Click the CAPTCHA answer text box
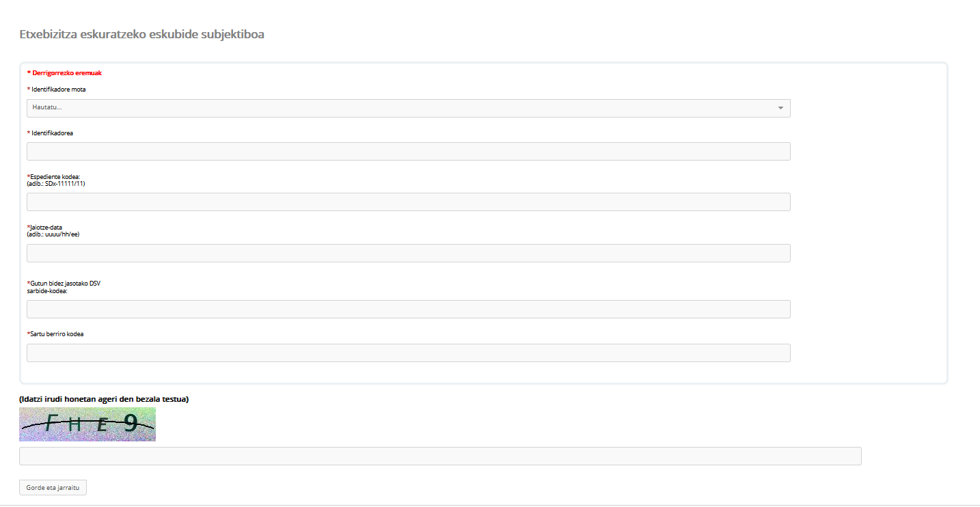This screenshot has height=507, width=980. click(x=440, y=456)
